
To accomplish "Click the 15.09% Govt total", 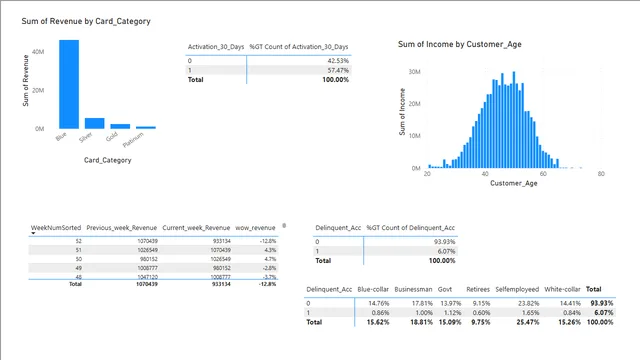I will (x=450, y=322).
